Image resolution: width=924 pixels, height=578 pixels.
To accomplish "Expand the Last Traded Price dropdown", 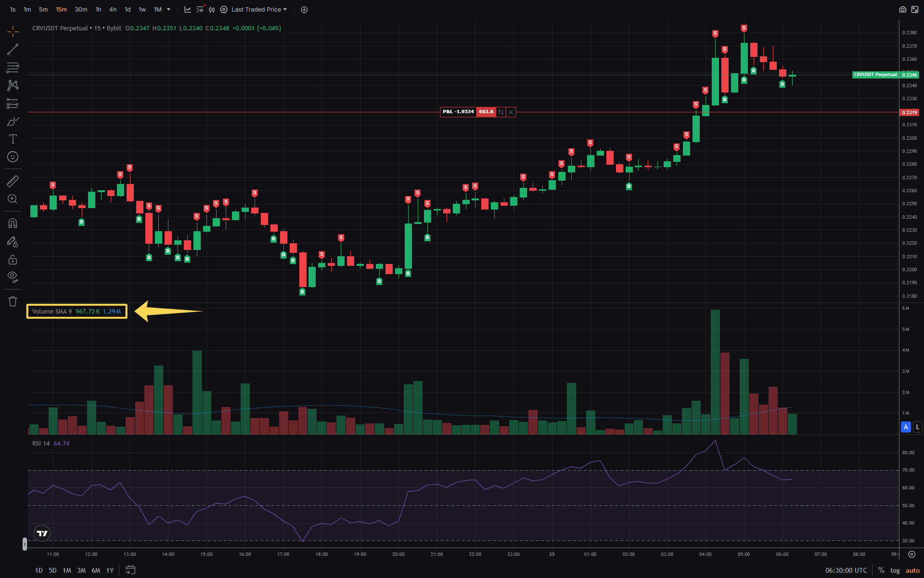I will tap(259, 10).
